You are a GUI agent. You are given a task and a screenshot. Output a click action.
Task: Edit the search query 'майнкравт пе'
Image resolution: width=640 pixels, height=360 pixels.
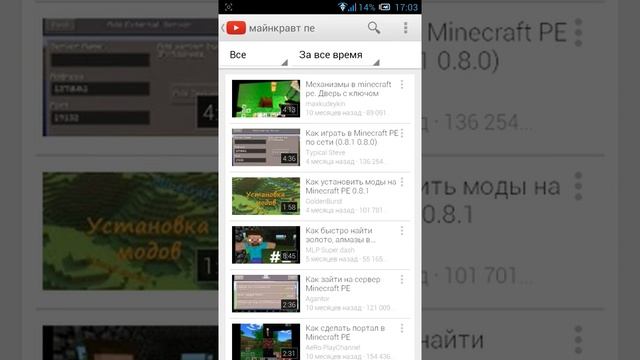point(282,28)
